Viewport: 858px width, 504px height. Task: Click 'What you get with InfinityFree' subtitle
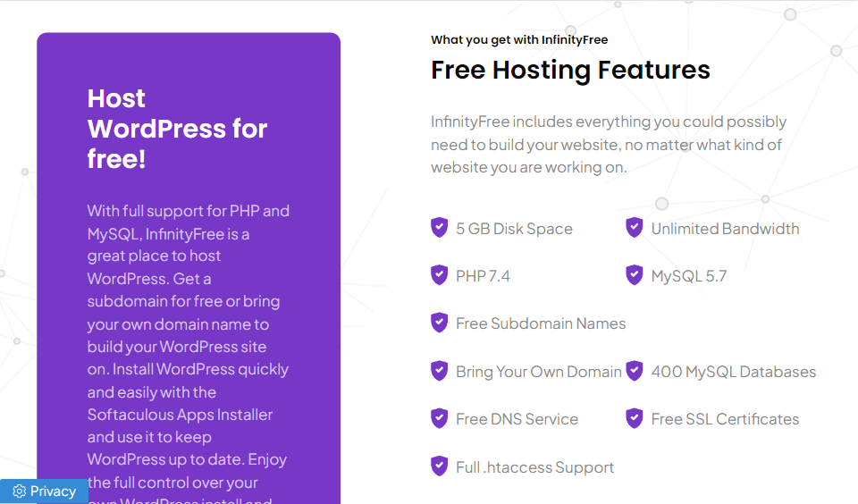519,40
